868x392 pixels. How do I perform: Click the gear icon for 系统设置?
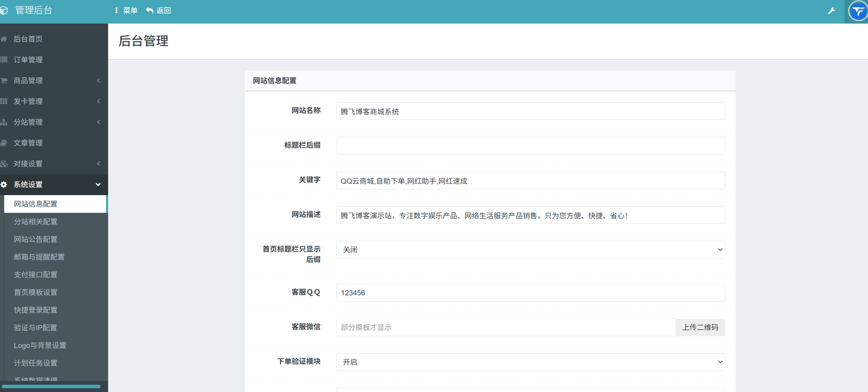4,184
